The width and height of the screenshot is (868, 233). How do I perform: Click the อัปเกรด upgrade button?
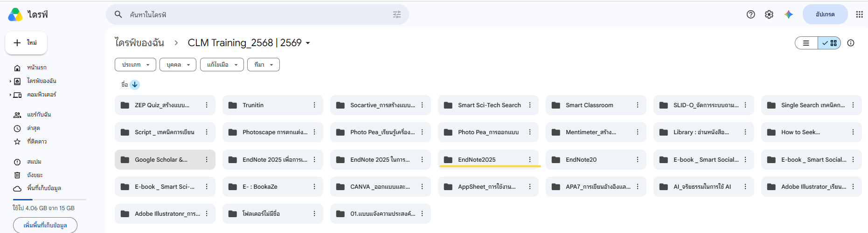(x=825, y=14)
